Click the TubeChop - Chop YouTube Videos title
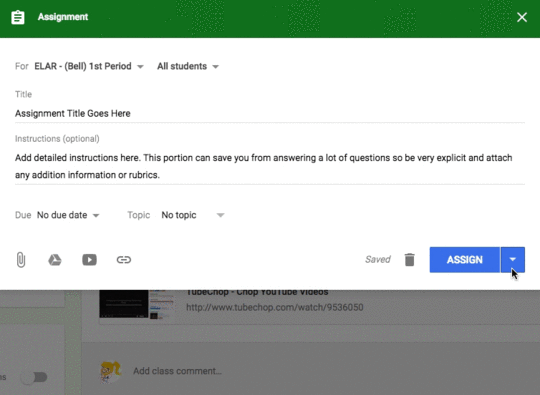The height and width of the screenshot is (395, 540). point(257,293)
